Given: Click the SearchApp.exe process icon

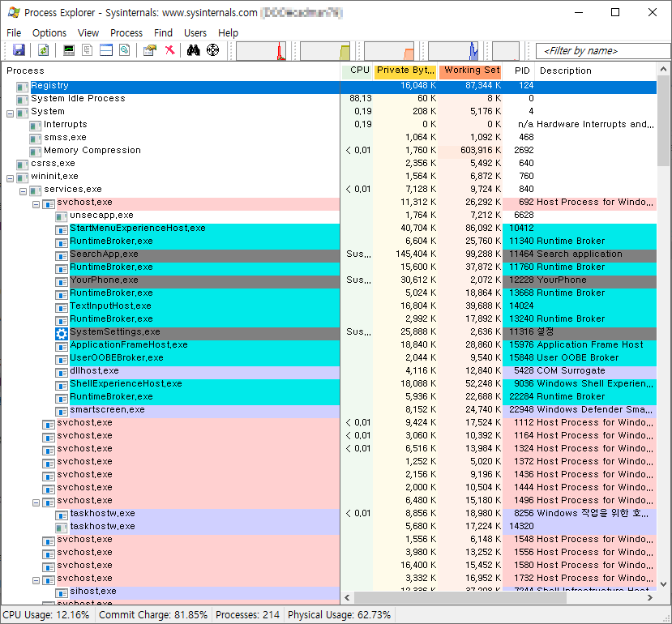Looking at the screenshot, I should click(62, 256).
